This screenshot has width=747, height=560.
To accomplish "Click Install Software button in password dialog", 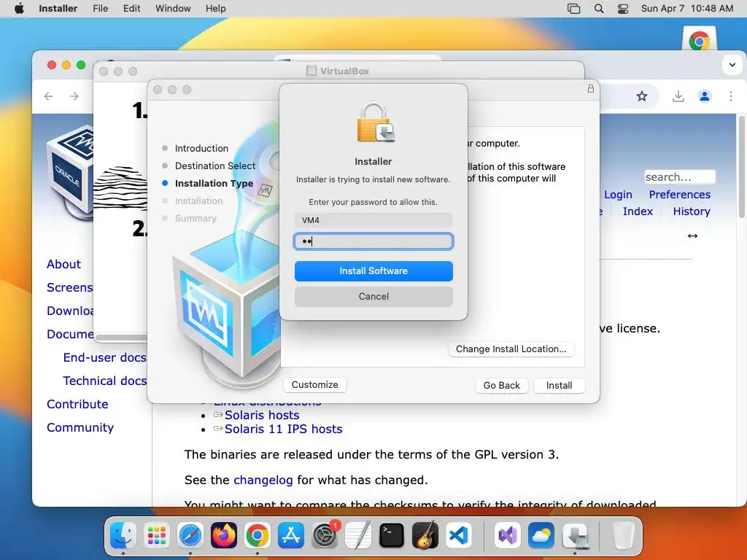I will pyautogui.click(x=373, y=271).
